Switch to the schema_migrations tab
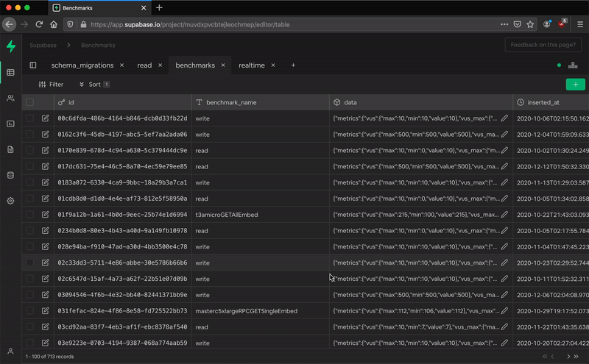This screenshot has width=589, height=364. point(82,65)
